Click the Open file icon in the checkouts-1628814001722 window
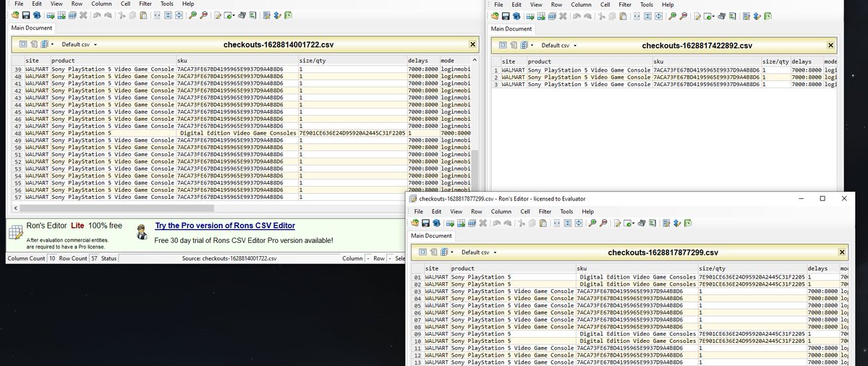The image size is (868, 366). 15,15
